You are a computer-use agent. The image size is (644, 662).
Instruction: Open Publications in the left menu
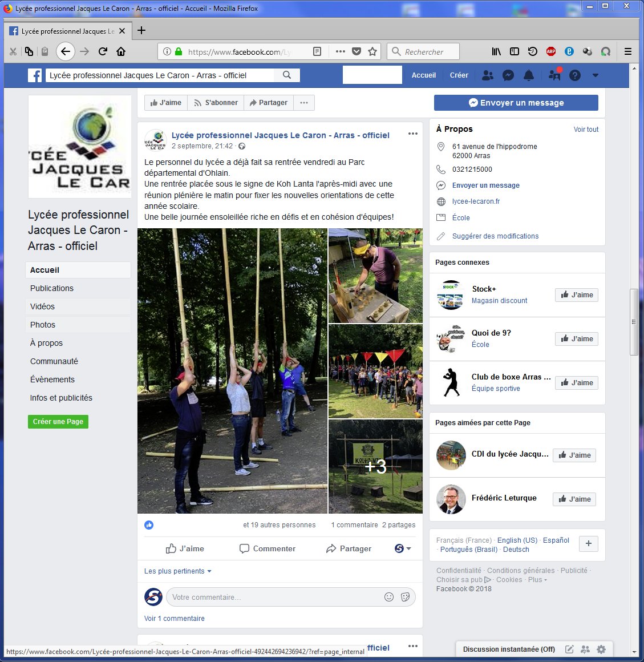click(78, 288)
